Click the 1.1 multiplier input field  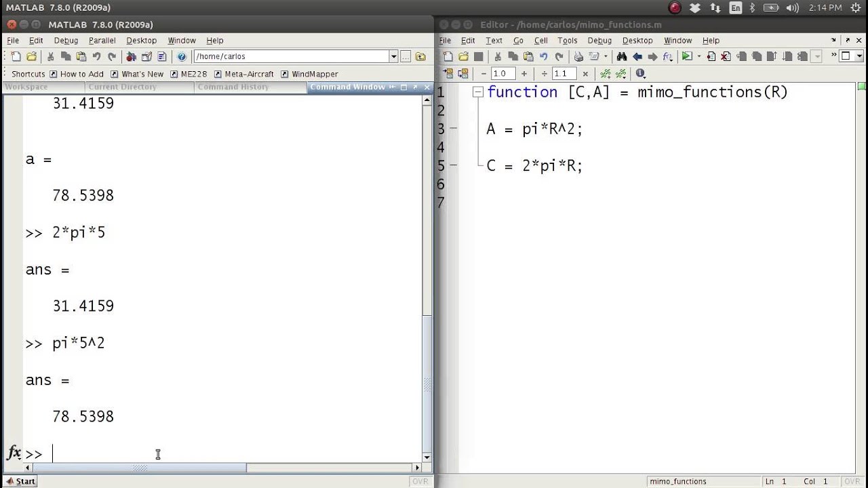tap(564, 73)
